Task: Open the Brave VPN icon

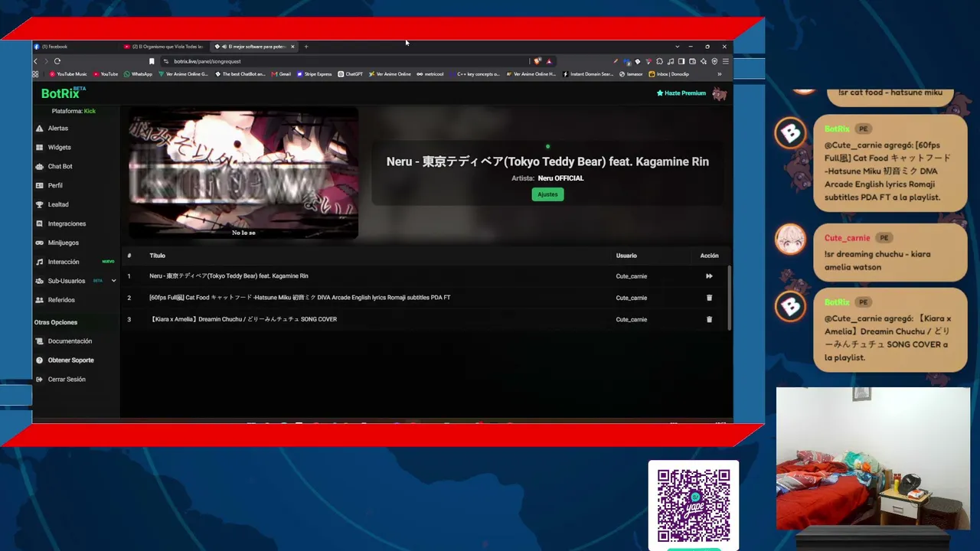Action: [x=714, y=61]
